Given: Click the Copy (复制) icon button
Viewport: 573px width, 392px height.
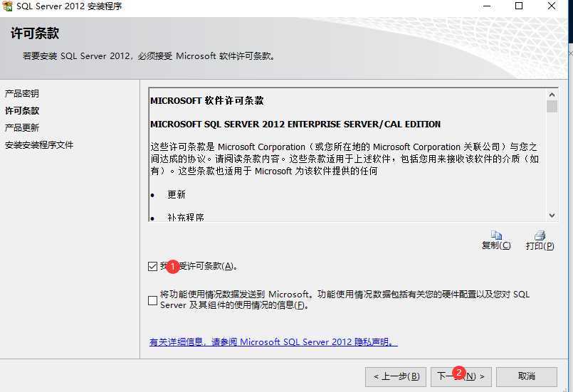Looking at the screenshot, I should pyautogui.click(x=496, y=240).
